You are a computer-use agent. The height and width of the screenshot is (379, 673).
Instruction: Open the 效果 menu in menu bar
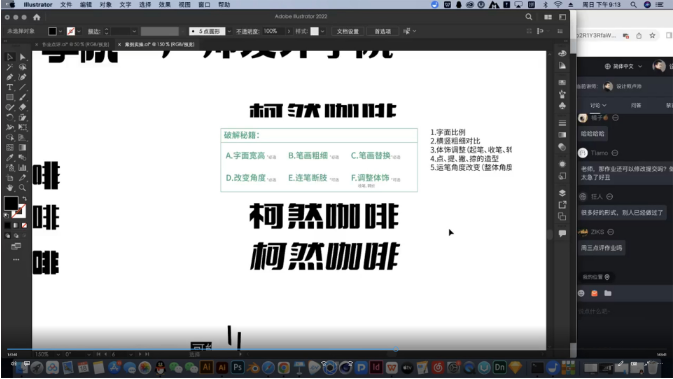point(164,5)
